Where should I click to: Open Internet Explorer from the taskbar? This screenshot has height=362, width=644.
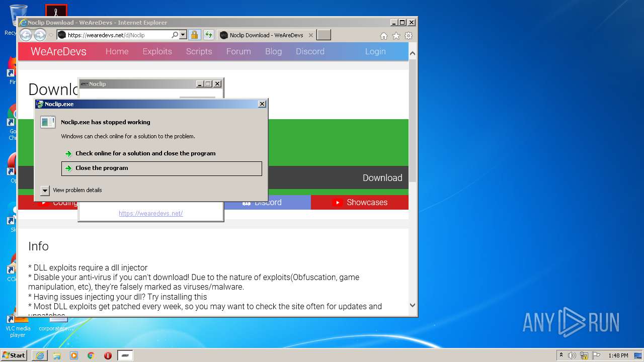[40, 355]
